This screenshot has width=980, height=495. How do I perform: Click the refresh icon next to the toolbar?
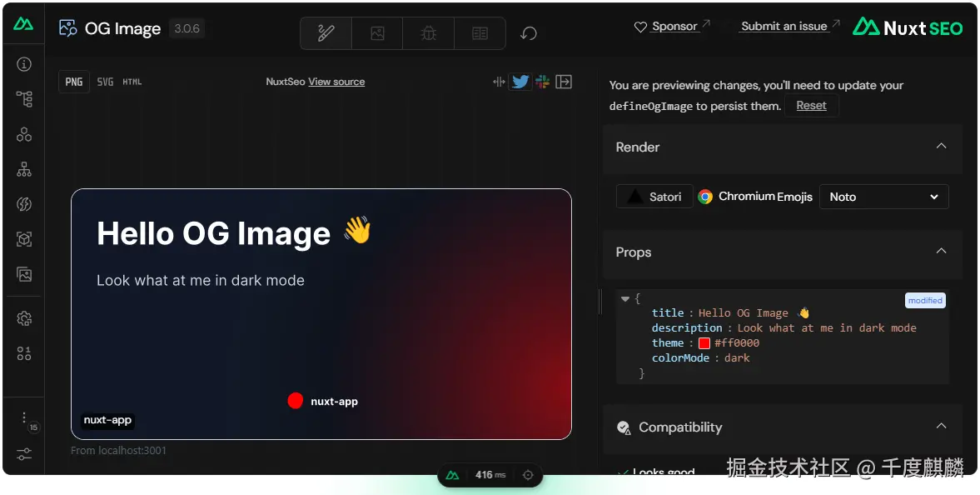click(530, 33)
